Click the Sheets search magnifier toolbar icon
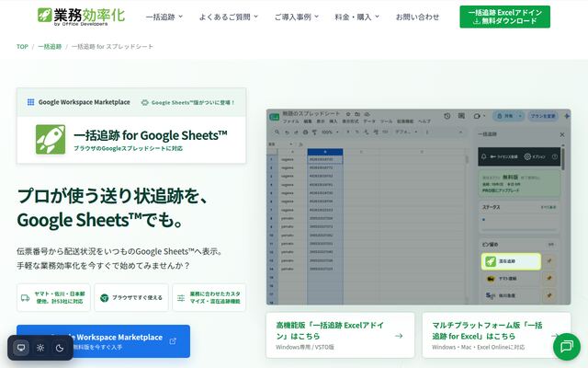 tap(277, 132)
